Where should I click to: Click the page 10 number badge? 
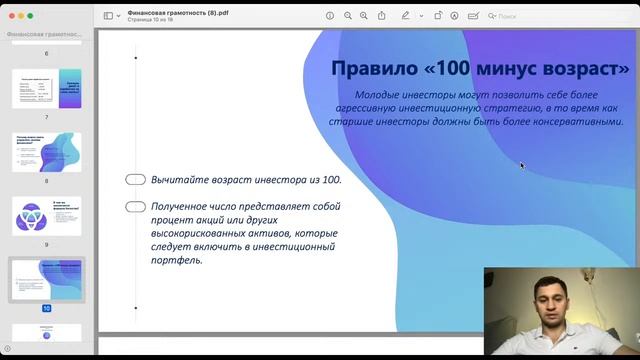coord(47,308)
